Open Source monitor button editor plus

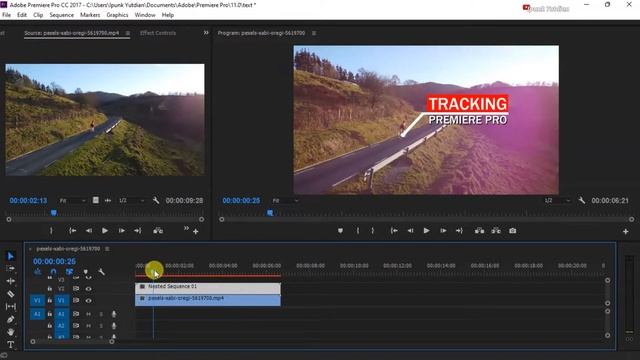tap(196, 231)
